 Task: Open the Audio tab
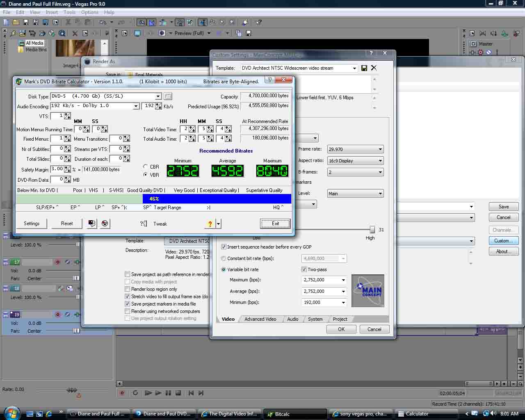(292, 319)
